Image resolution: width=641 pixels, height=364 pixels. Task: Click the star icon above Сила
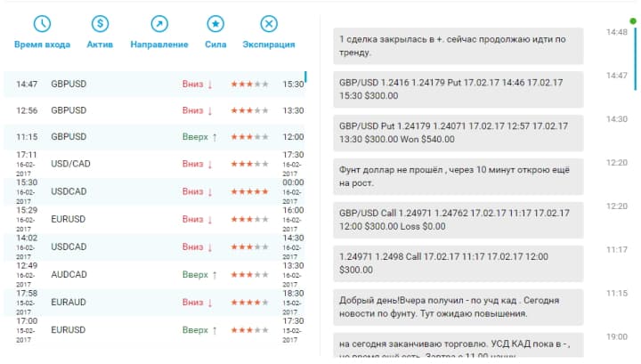215,24
